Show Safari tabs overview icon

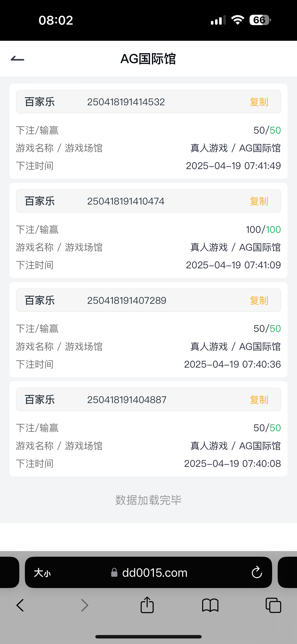[273, 605]
